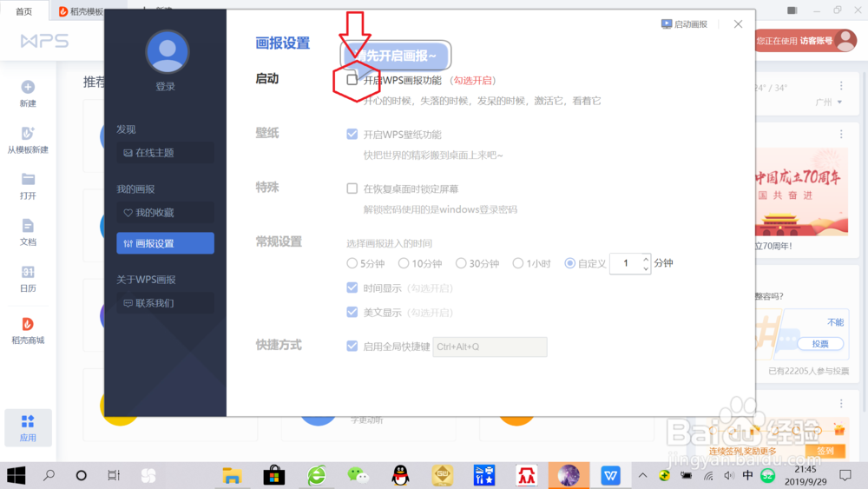Click the WPS logo

click(x=44, y=41)
